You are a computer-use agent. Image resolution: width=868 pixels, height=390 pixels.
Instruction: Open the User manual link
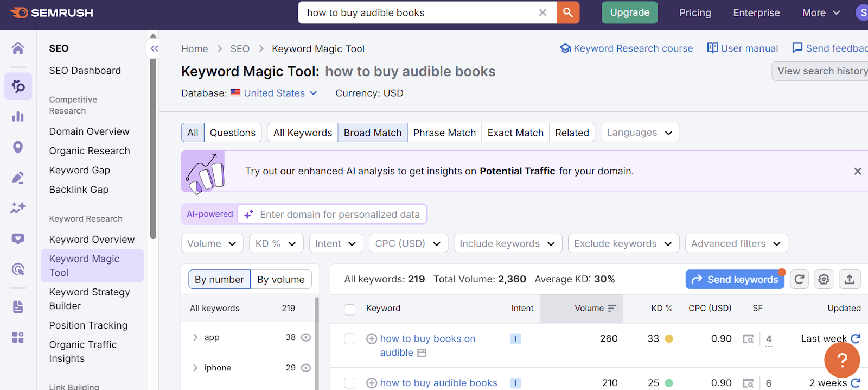tap(743, 48)
